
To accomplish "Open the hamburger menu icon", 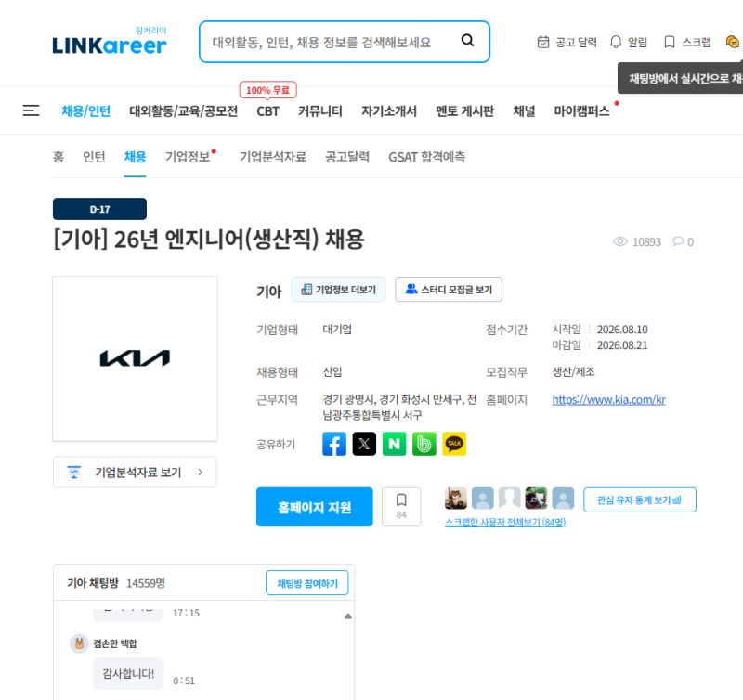I will tap(32, 110).
